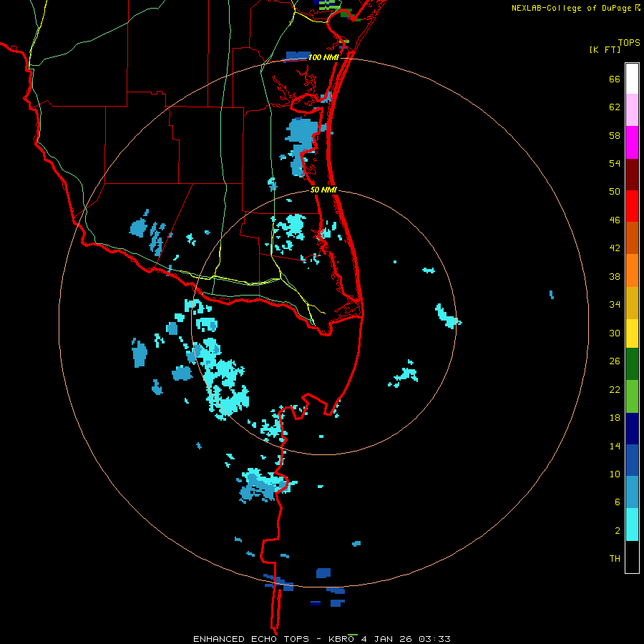Click the orange swatch between 42 and 38
This screenshot has height=644, width=644.
pos(632,270)
